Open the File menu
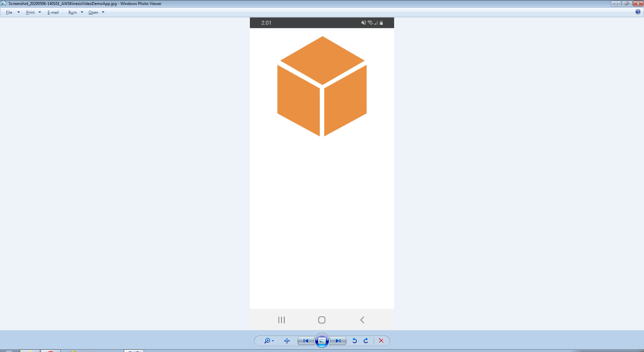This screenshot has height=352, width=644. (x=9, y=12)
